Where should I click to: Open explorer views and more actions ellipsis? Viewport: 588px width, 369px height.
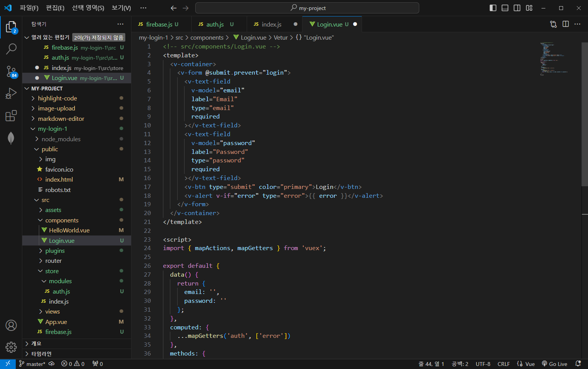click(x=121, y=24)
